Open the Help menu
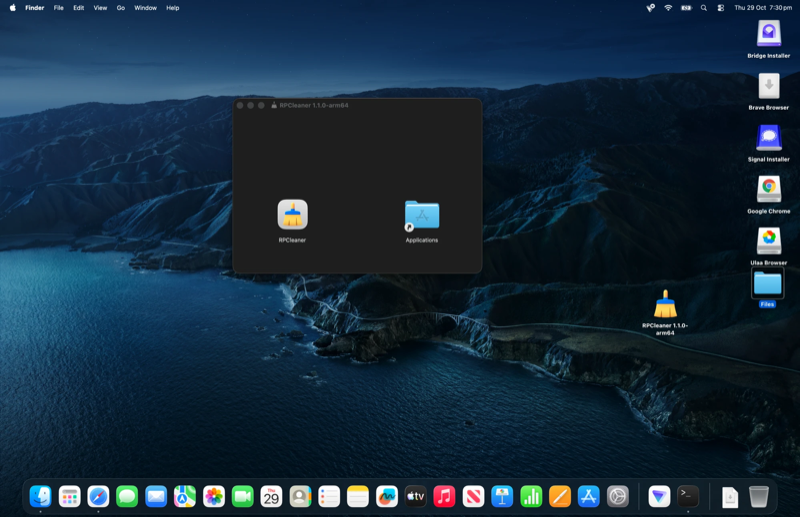 click(x=172, y=8)
